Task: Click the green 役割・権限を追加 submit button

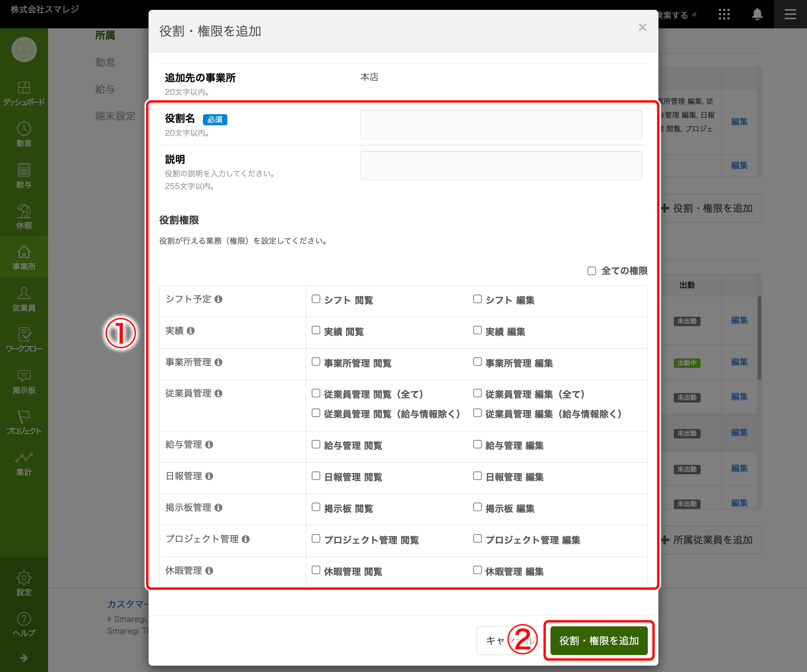Action: (599, 640)
